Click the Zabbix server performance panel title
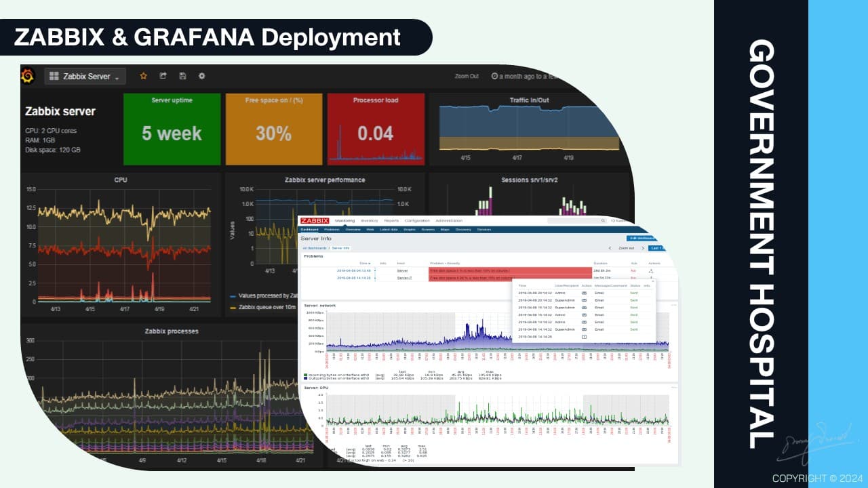Viewport: 868px width, 488px height. 325,180
